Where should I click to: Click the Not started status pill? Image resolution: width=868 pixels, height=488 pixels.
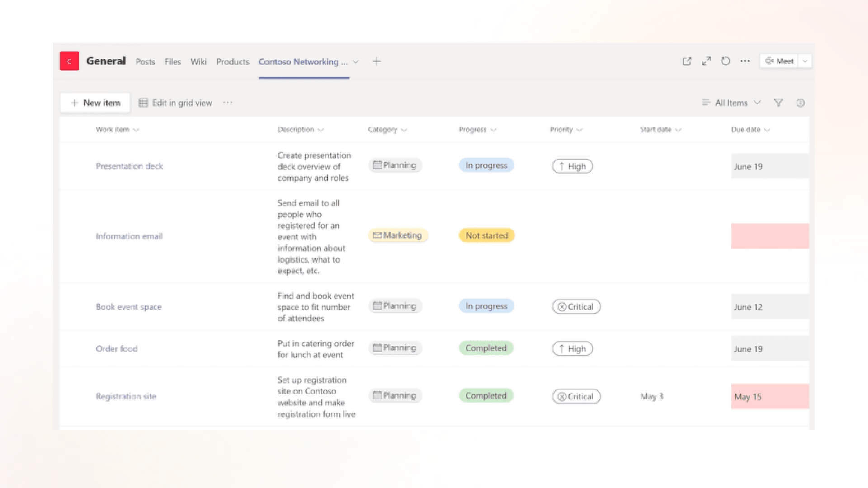click(x=487, y=235)
